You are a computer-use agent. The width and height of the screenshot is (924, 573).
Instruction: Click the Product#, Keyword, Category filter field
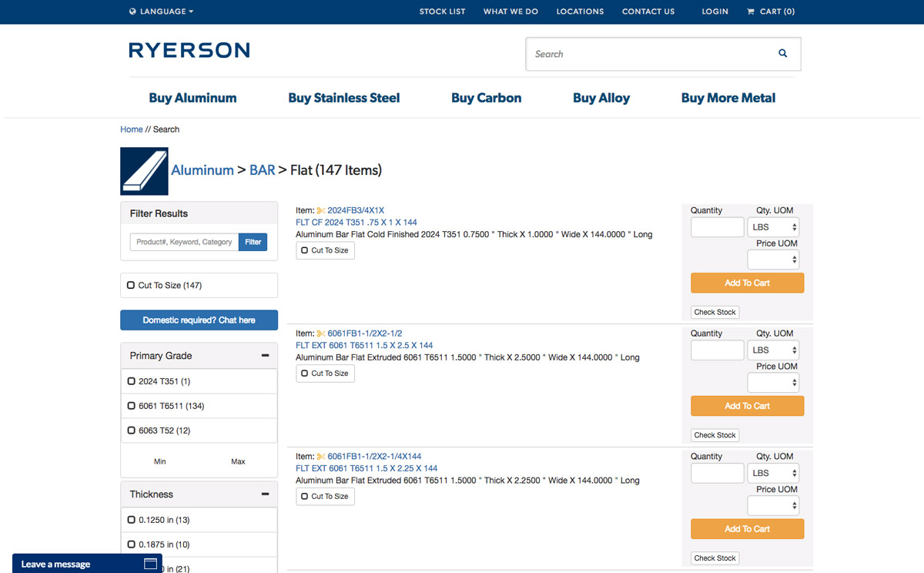[x=184, y=242]
